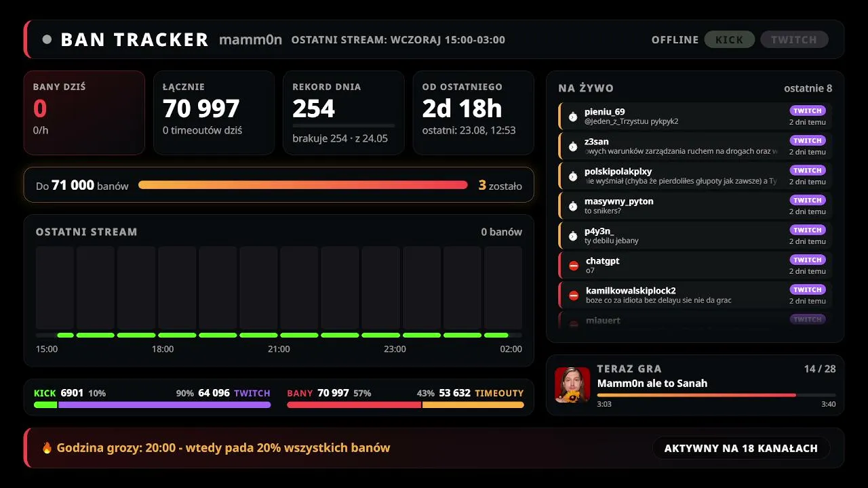Click the song progress bar for Mamm0n ale to Sanah
Image resolution: width=868 pixels, height=488 pixels.
pos(716,395)
